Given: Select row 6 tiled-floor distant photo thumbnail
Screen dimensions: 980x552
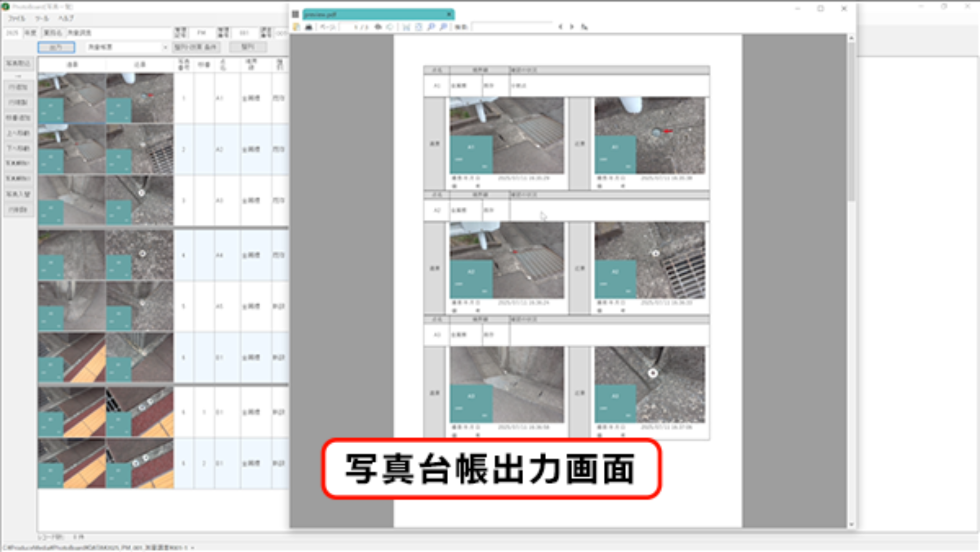Looking at the screenshot, I should pyautogui.click(x=72, y=357).
